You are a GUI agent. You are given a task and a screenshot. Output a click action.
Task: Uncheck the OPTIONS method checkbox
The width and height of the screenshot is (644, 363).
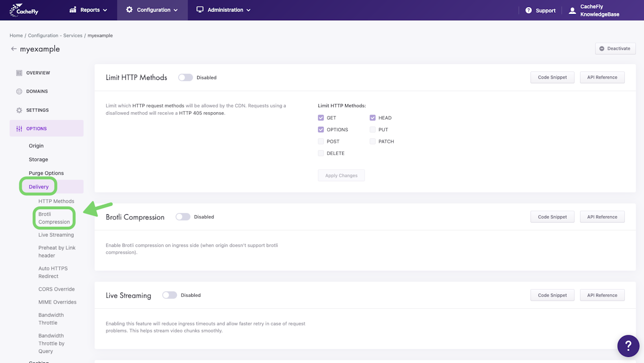pyautogui.click(x=321, y=130)
